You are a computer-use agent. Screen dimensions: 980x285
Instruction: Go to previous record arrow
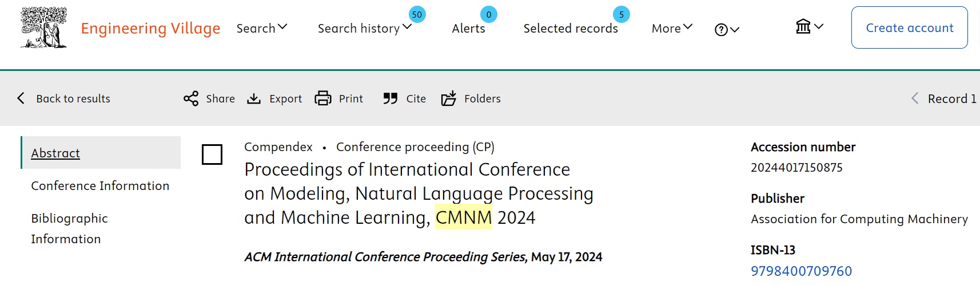(x=915, y=98)
